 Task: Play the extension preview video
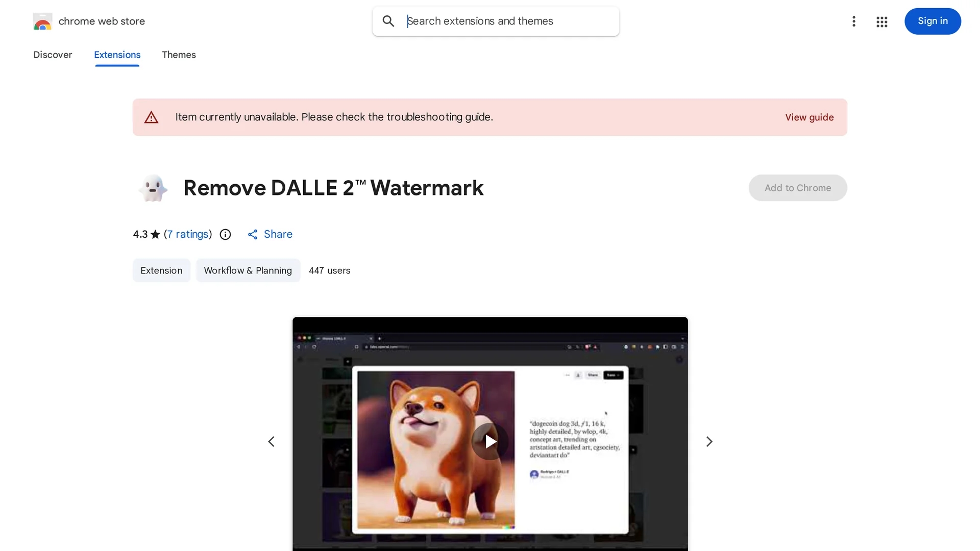point(490,441)
